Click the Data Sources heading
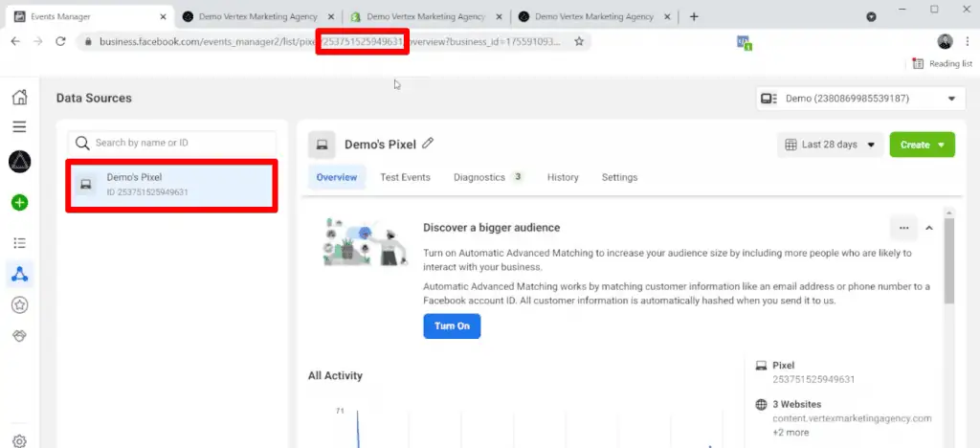The height and width of the screenshot is (448, 980). pyautogui.click(x=94, y=98)
